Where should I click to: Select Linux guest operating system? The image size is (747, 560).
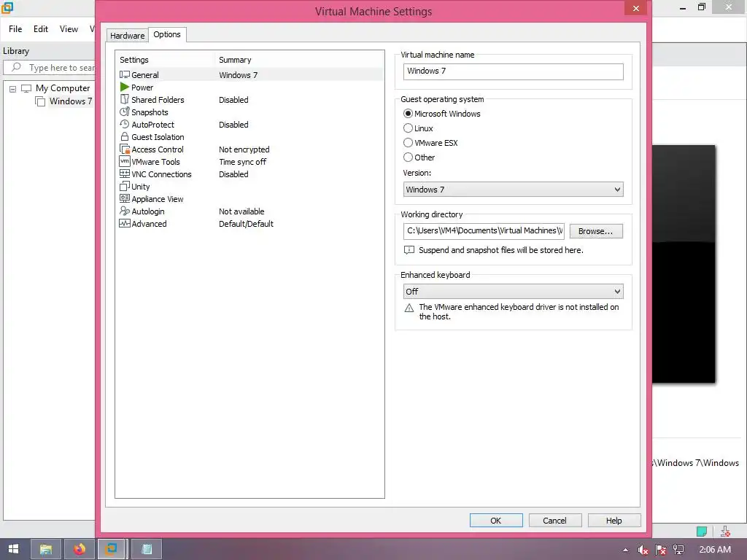tap(408, 128)
